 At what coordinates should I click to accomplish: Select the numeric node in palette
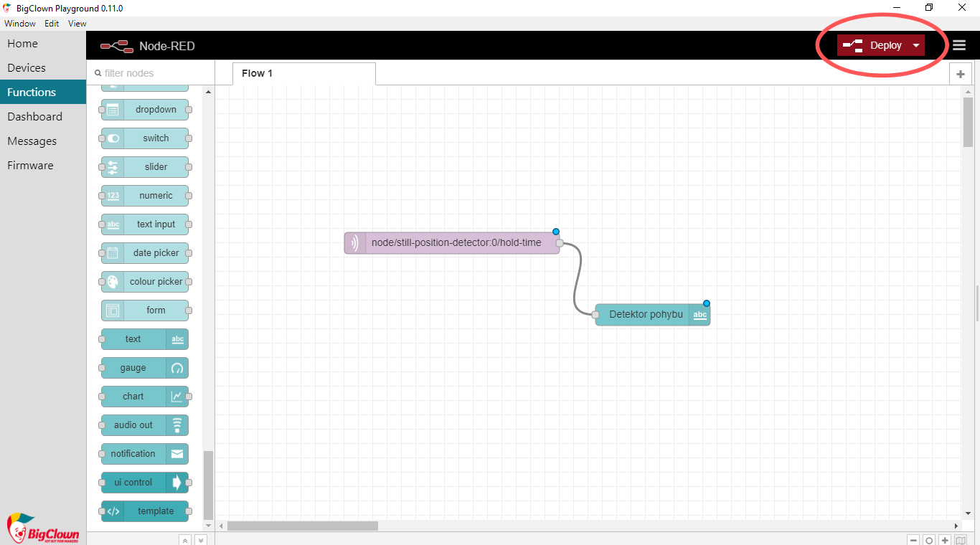145,196
